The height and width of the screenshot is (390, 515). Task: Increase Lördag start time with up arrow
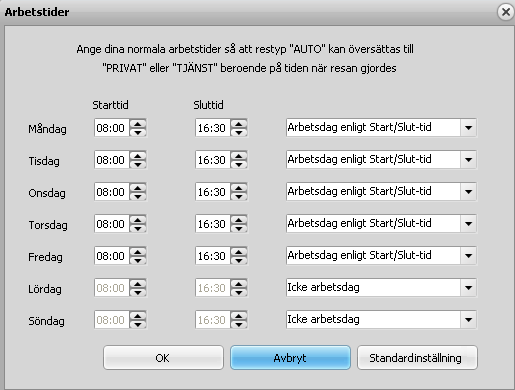(138, 284)
